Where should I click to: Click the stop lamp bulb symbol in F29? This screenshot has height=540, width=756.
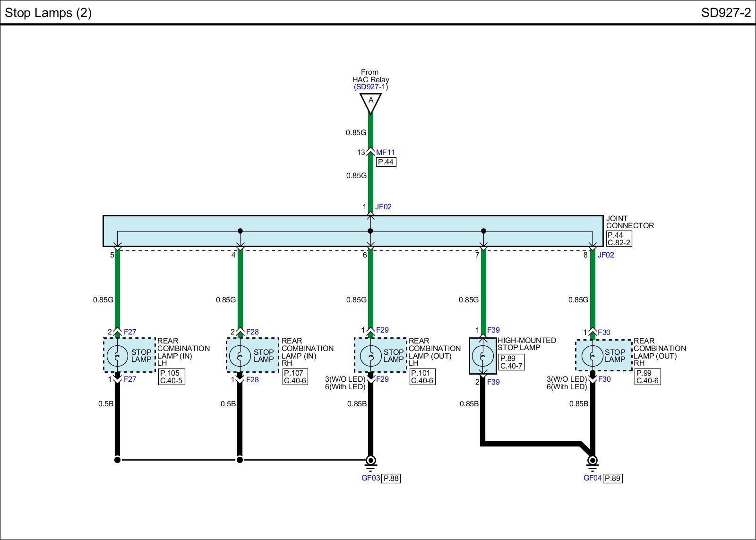click(x=371, y=355)
